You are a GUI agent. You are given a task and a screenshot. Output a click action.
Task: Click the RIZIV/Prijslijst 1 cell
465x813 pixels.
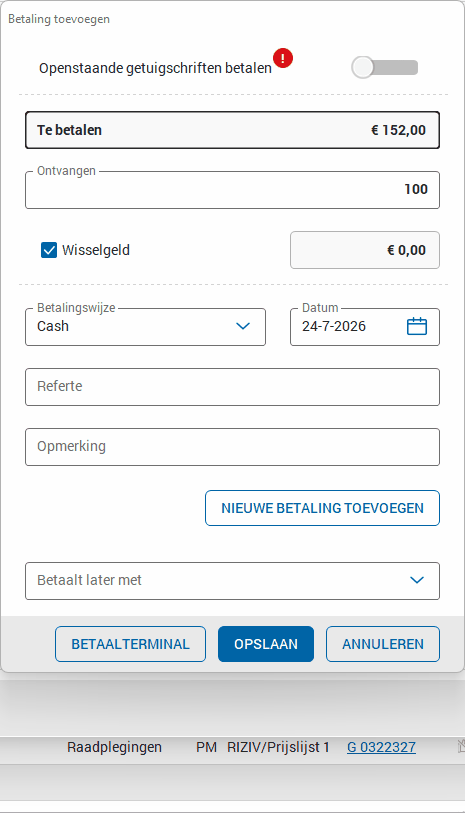[278, 747]
